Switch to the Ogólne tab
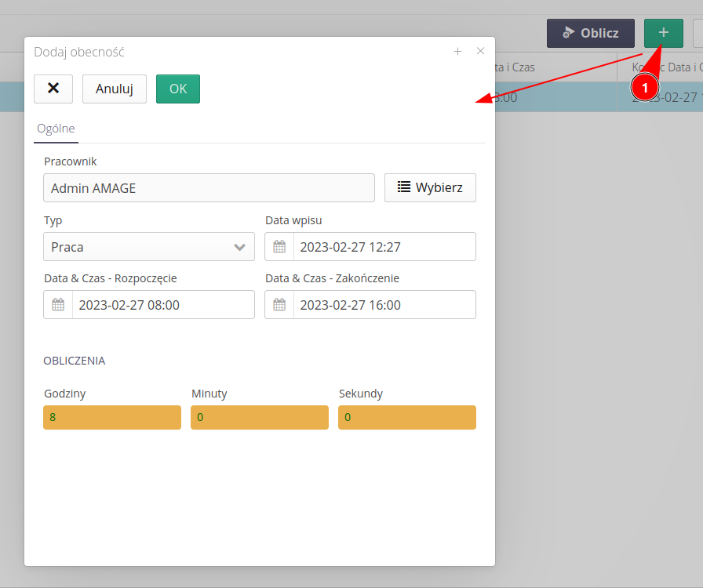Viewport: 703px width, 588px height. (x=56, y=129)
